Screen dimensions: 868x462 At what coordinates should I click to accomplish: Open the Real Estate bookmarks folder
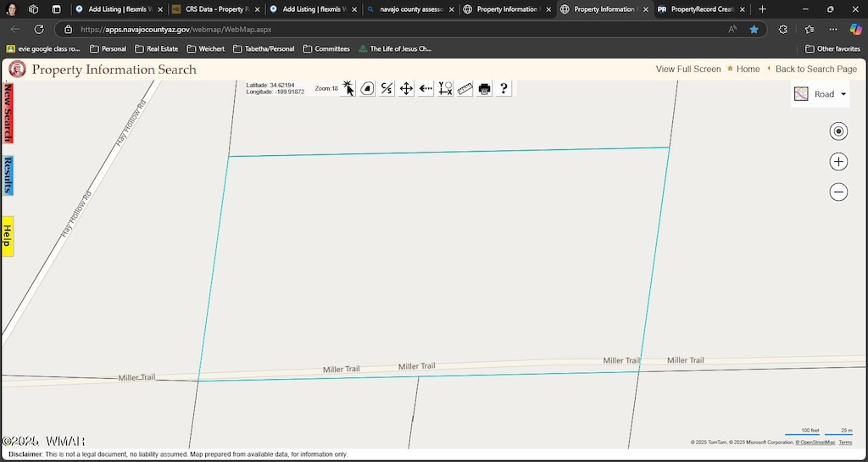pos(157,48)
